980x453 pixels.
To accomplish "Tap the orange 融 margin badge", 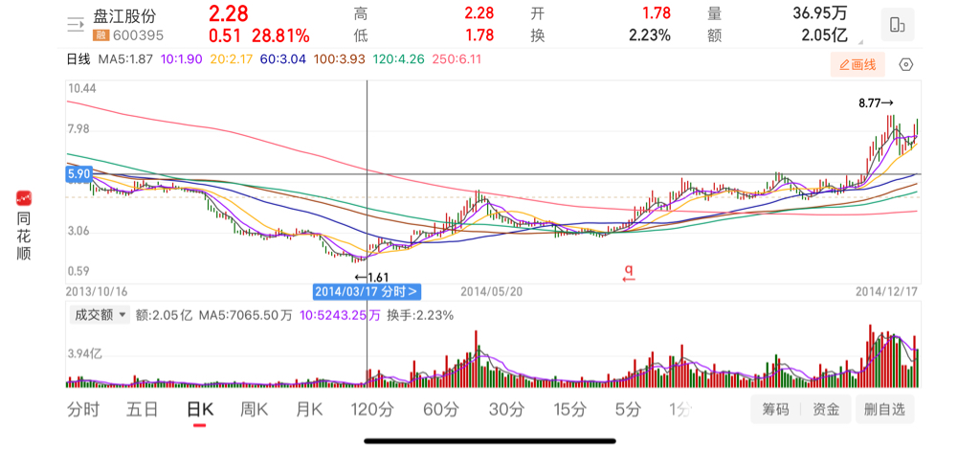I will point(100,35).
